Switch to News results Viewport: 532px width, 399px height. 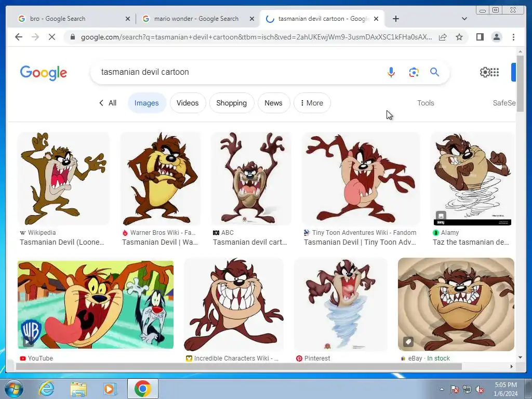pos(273,103)
